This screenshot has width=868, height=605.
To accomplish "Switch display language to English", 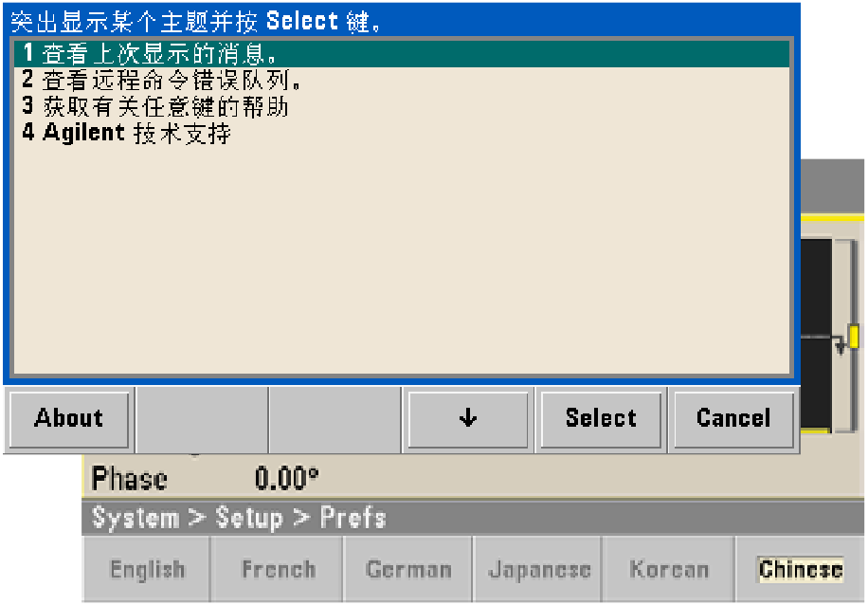I will point(145,568).
